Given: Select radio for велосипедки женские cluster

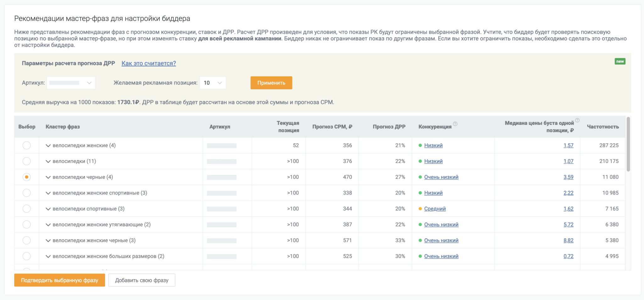Looking at the screenshot, I should coord(27,145).
